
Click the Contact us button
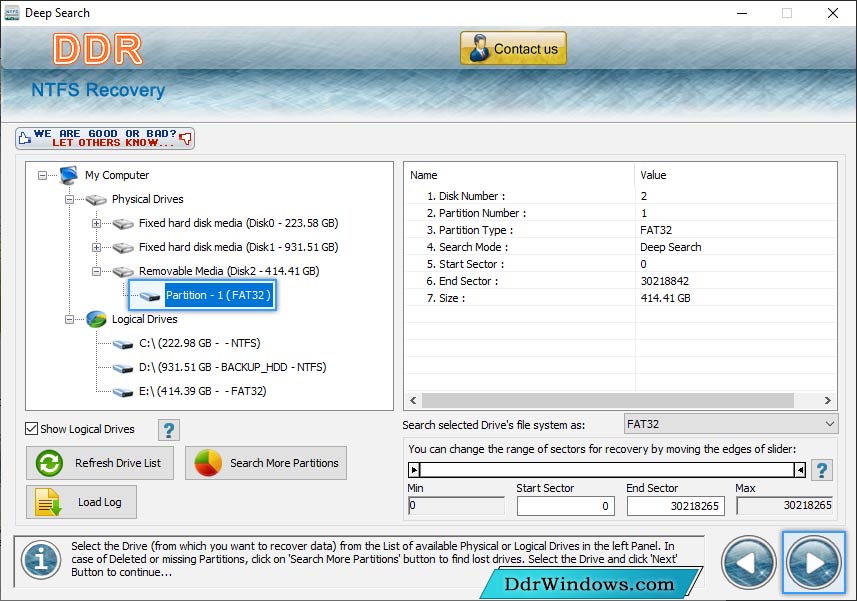(513, 48)
